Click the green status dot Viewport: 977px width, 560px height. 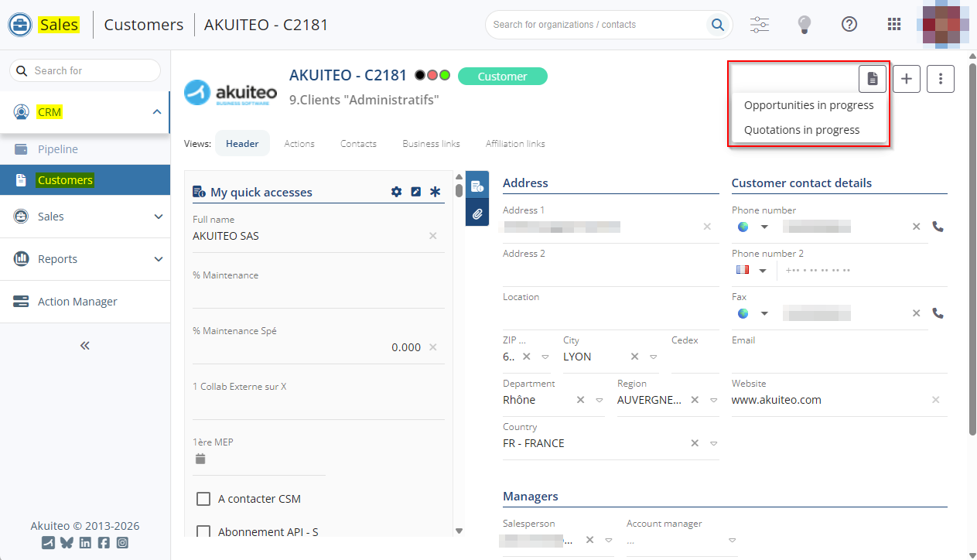pyautogui.click(x=445, y=76)
